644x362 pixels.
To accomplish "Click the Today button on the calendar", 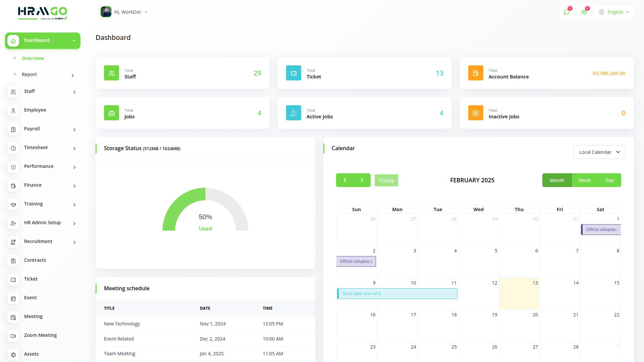I will [386, 180].
